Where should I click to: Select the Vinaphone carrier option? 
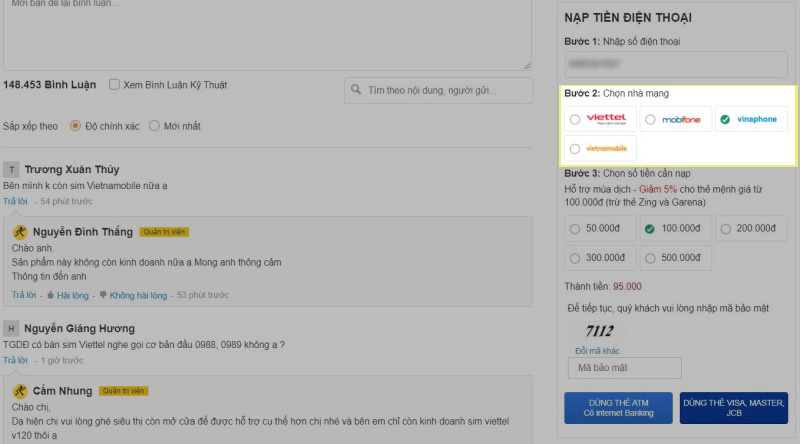(751, 119)
